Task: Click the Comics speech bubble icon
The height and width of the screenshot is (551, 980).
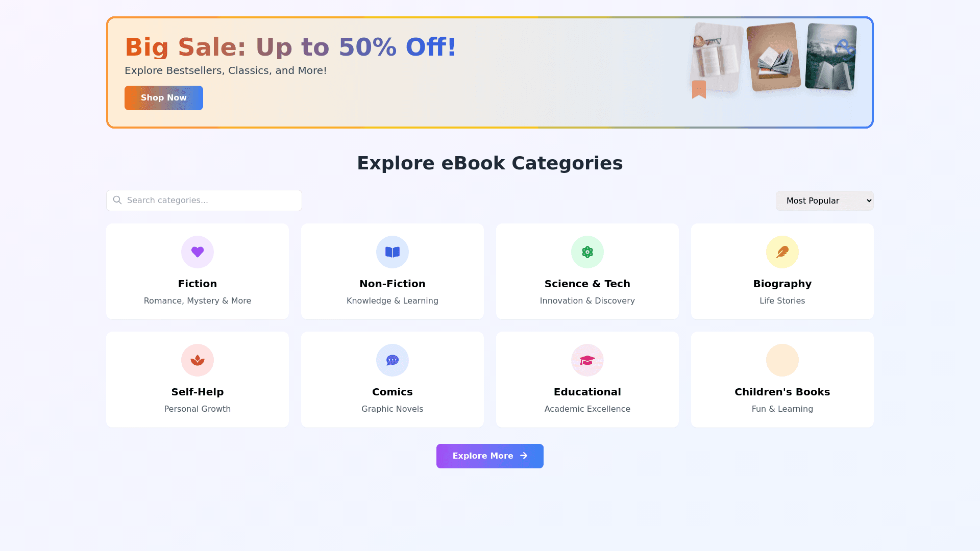Action: coord(393,360)
